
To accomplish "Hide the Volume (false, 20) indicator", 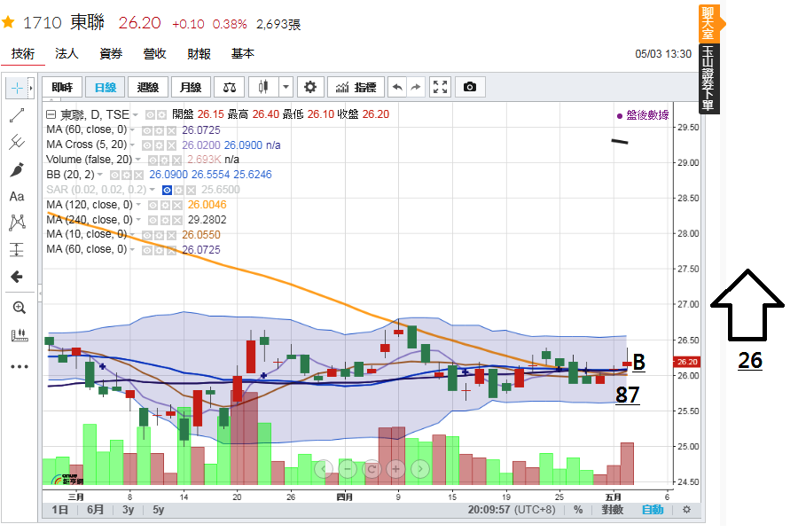I will coord(153,160).
